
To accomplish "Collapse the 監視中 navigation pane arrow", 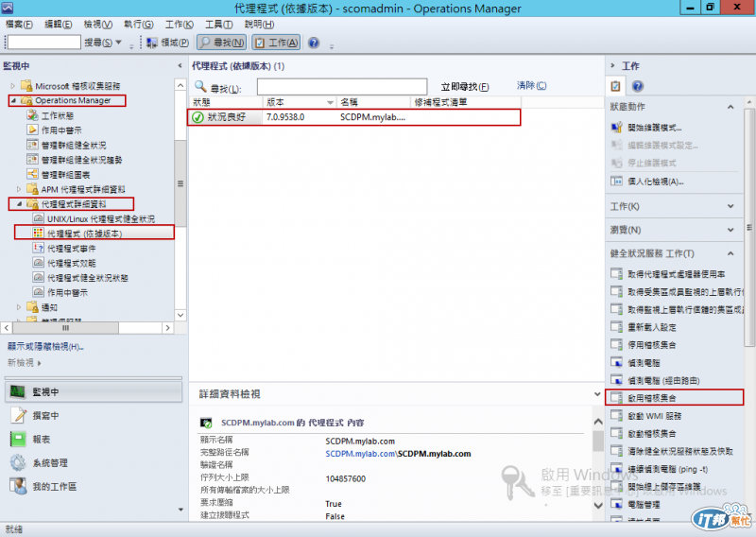I will tap(180, 65).
